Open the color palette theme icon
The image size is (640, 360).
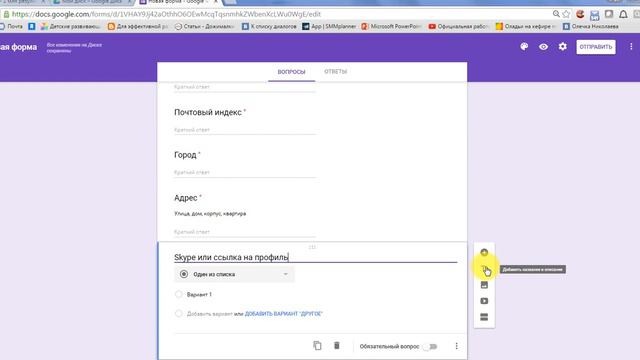(524, 47)
